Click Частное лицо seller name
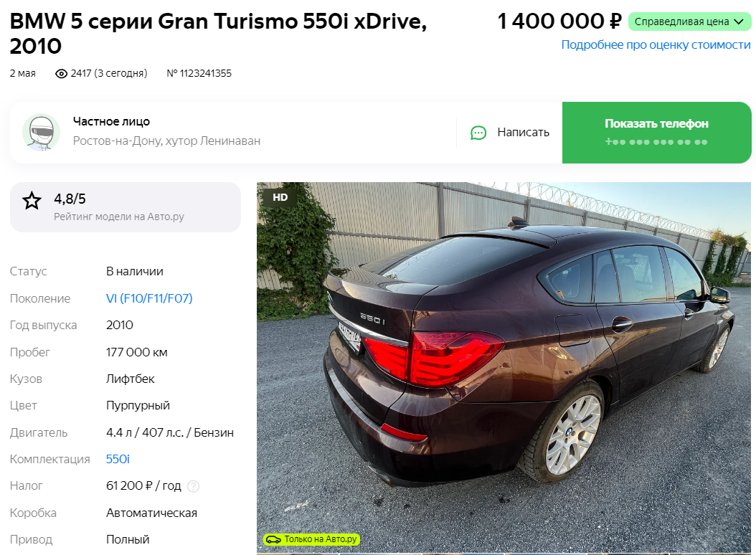The width and height of the screenshot is (756, 555). [x=111, y=121]
